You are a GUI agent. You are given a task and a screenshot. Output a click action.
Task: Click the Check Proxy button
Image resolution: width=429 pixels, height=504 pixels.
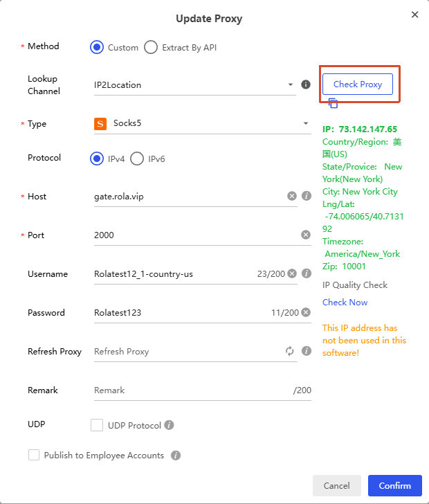click(x=358, y=84)
